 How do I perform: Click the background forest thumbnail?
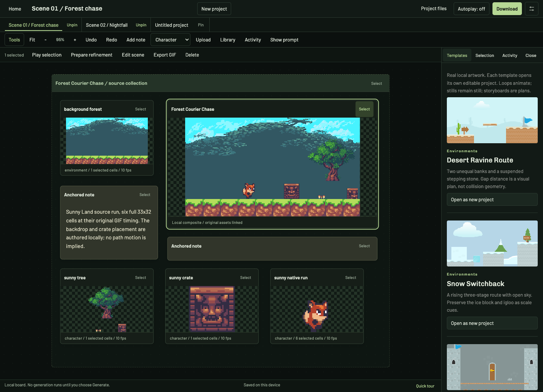107,141
